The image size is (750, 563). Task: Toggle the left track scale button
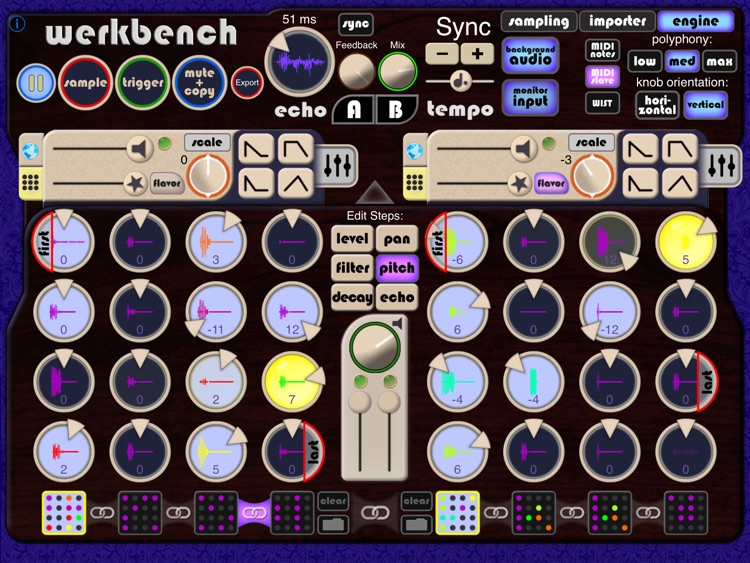[x=207, y=142]
